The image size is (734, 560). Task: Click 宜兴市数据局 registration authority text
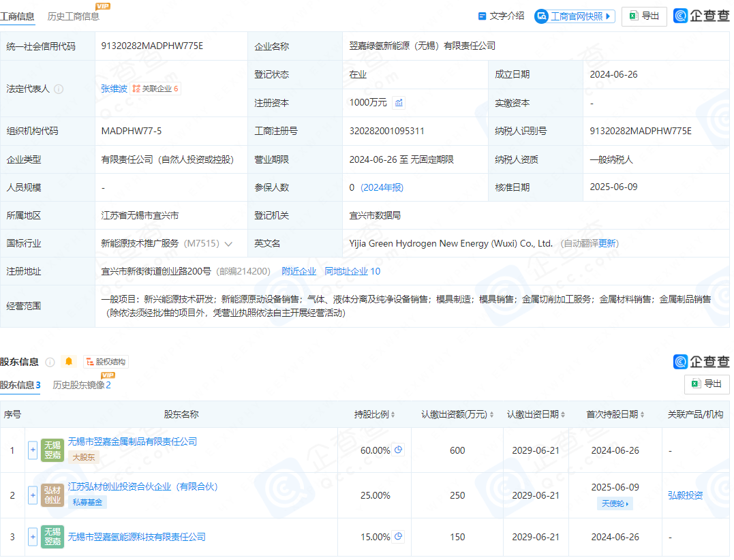click(375, 216)
